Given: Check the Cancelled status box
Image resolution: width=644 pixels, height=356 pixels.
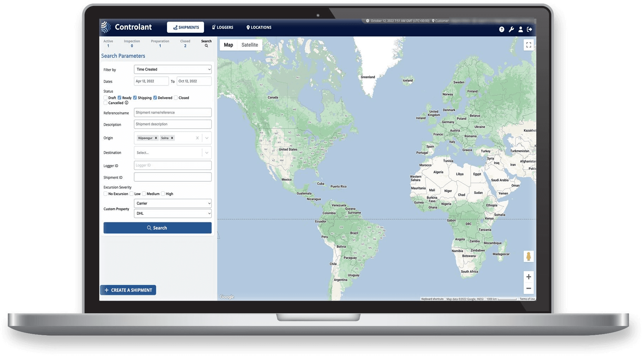Looking at the screenshot, I should coord(106,103).
